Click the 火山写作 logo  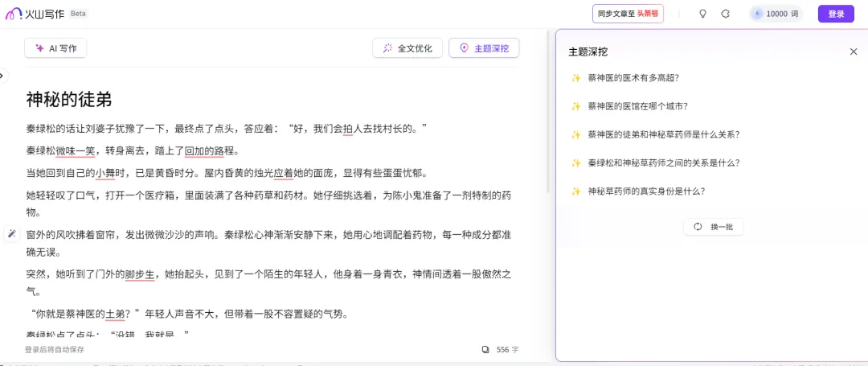coord(35,14)
